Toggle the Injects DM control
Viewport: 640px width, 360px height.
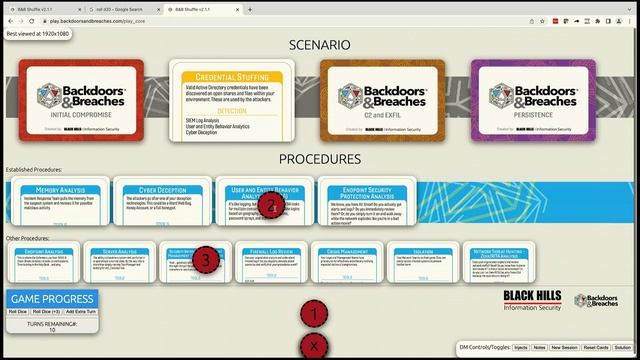520,347
